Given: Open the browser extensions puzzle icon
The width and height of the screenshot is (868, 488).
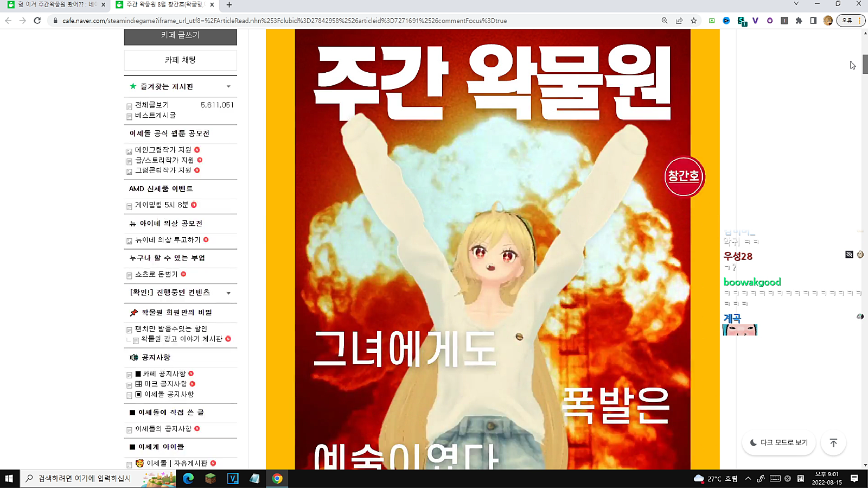Looking at the screenshot, I should point(799,21).
